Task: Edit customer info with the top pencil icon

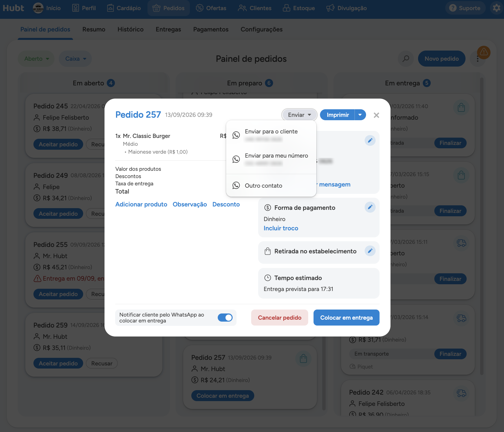Action: click(x=370, y=140)
